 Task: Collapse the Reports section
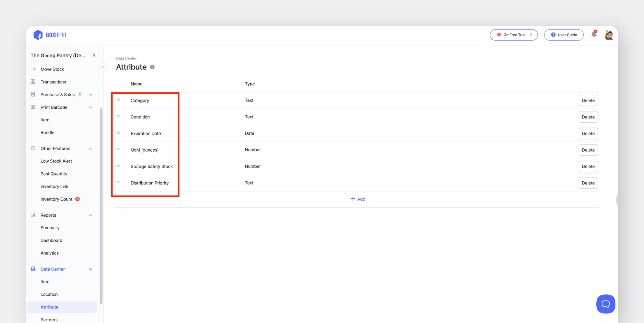pos(90,215)
